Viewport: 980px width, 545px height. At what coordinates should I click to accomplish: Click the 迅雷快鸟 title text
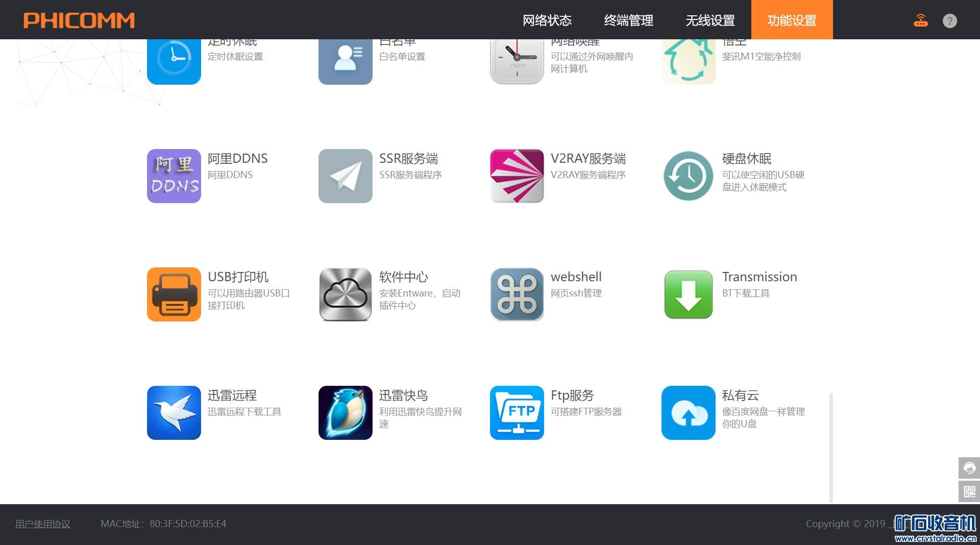pos(404,395)
